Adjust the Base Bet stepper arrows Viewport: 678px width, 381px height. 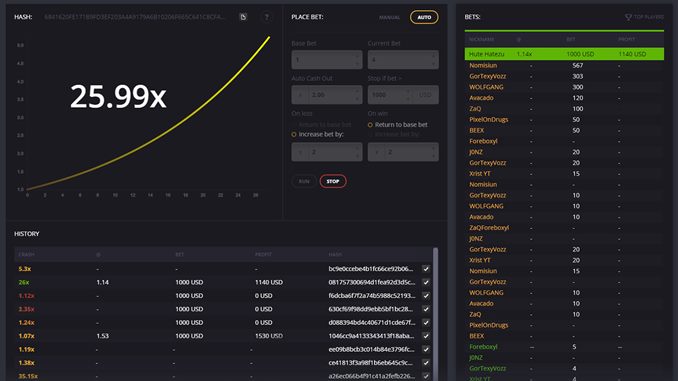coord(357,60)
